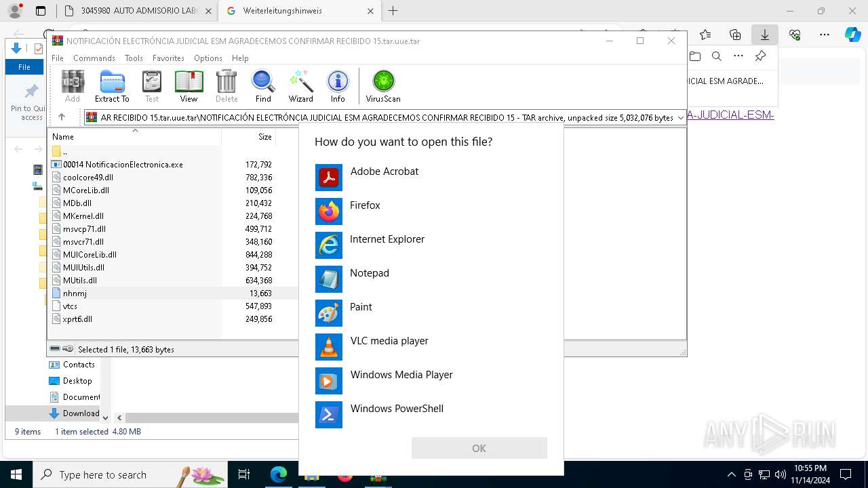Image resolution: width=868 pixels, height=488 pixels.
Task: Select MUtils.dll file
Action: pos(80,280)
